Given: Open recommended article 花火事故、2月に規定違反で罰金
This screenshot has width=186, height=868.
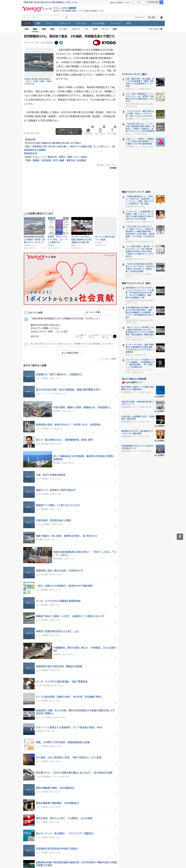Looking at the screenshot, I should coord(69,758).
